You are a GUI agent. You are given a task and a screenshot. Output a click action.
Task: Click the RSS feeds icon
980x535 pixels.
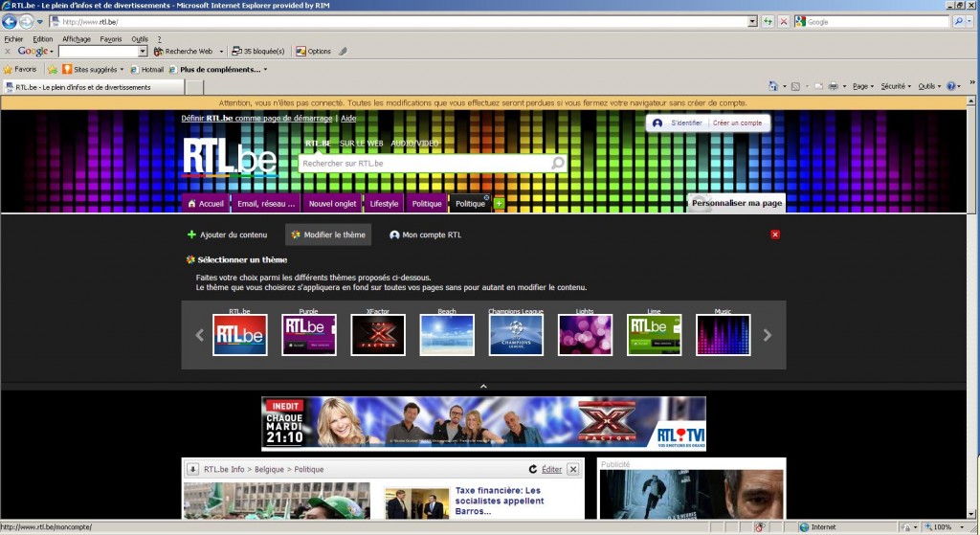click(x=795, y=86)
